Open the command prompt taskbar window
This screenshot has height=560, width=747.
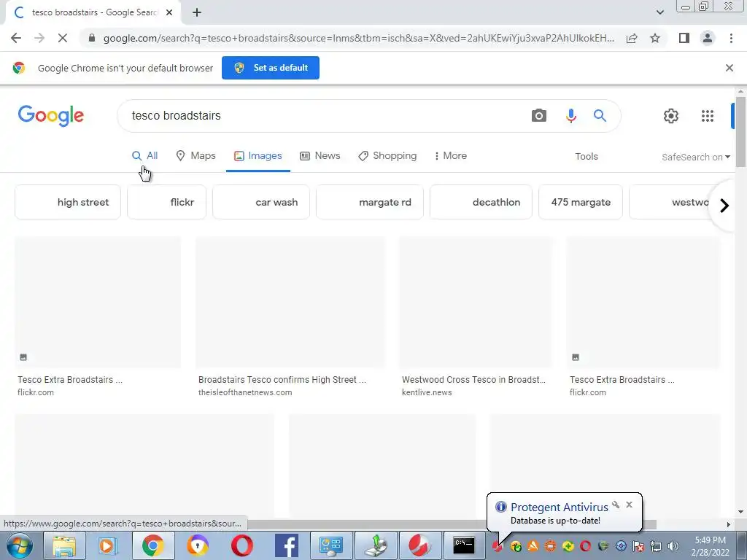[x=463, y=545]
